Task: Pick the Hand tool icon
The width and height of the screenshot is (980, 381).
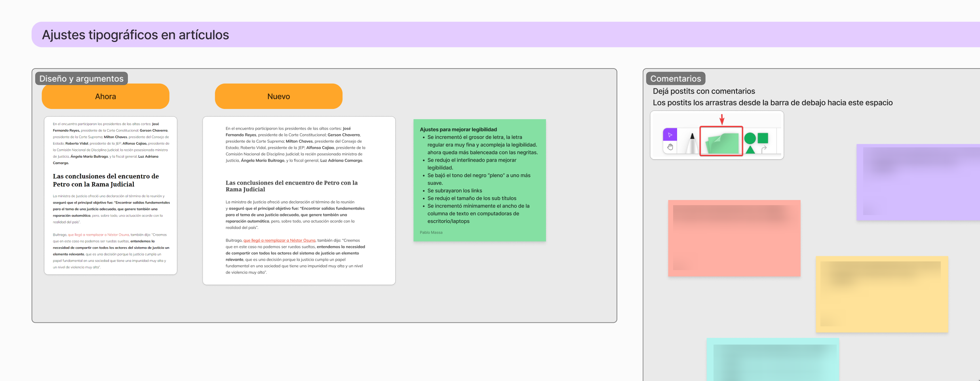Action: click(670, 147)
